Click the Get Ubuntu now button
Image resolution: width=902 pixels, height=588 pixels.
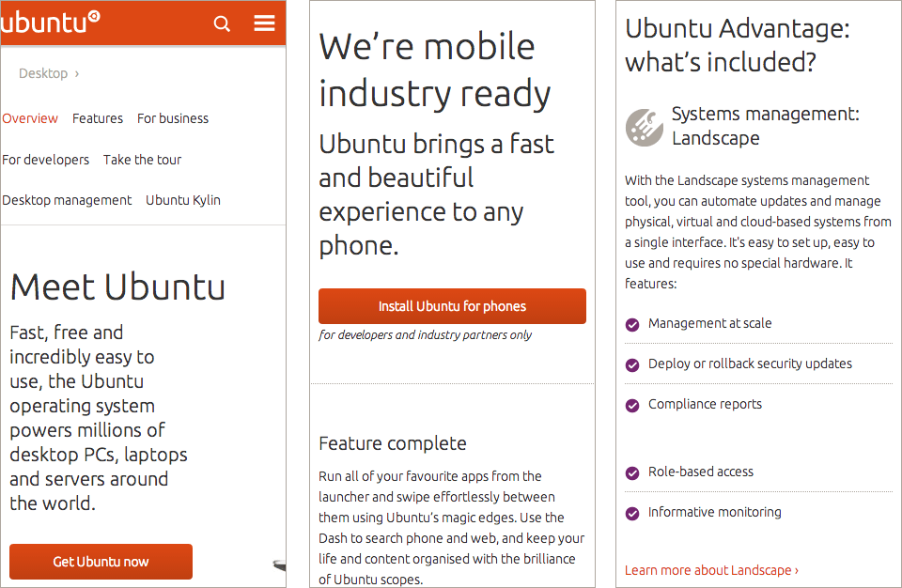101,562
